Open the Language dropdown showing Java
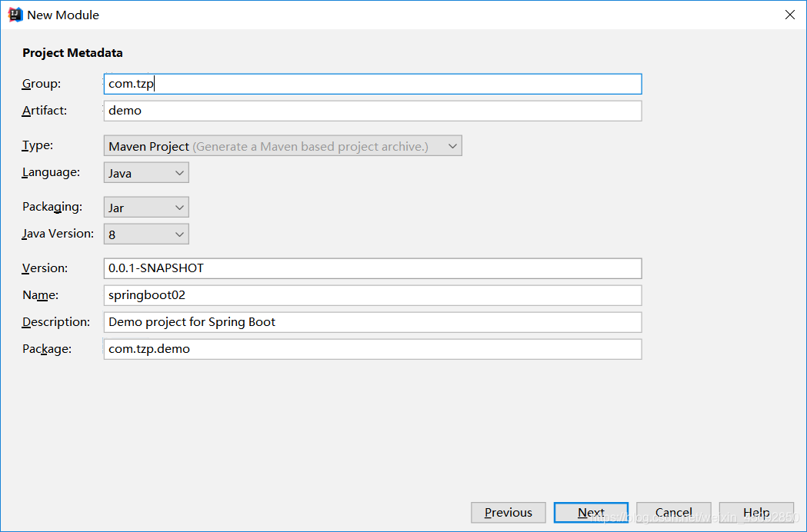The width and height of the screenshot is (807, 532). coord(146,173)
